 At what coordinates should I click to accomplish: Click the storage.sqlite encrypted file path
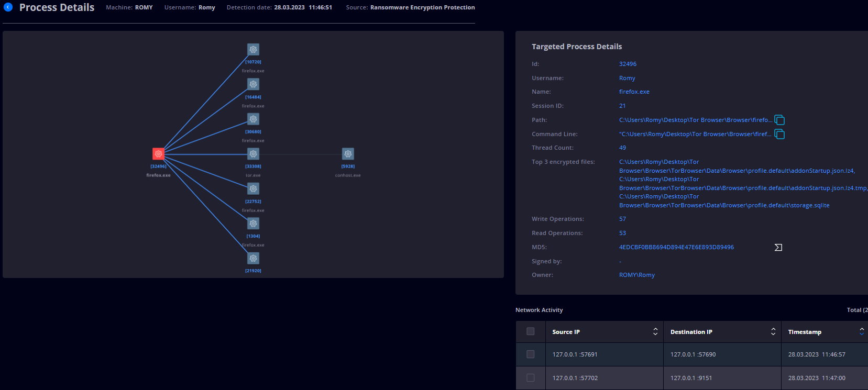[x=724, y=201]
